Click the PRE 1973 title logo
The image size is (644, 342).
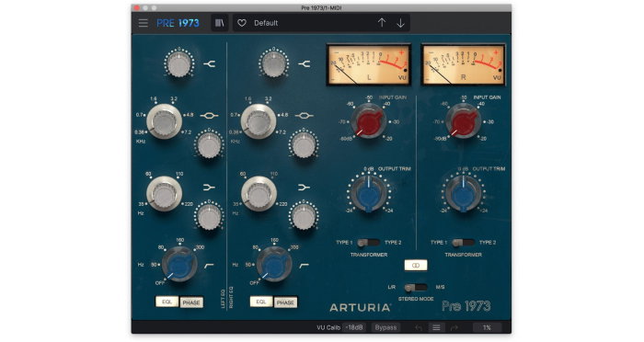178,23
